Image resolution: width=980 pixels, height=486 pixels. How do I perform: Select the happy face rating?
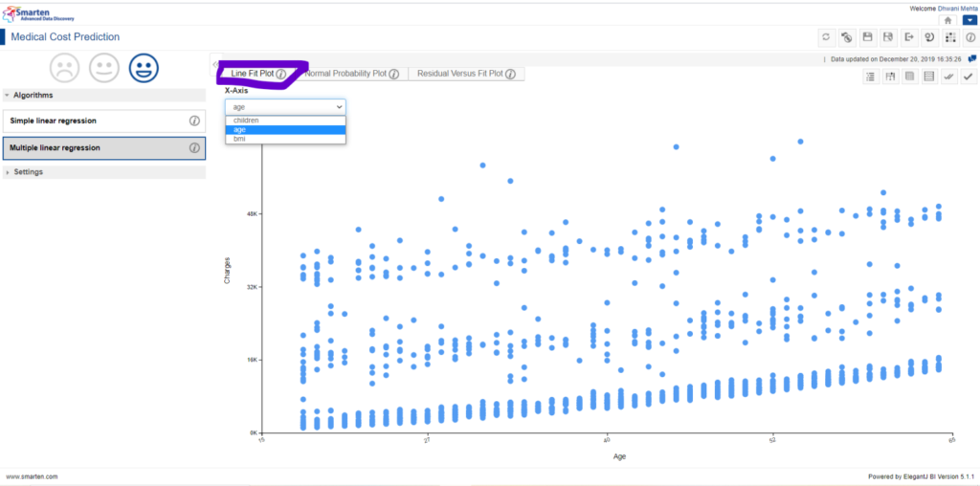[144, 68]
